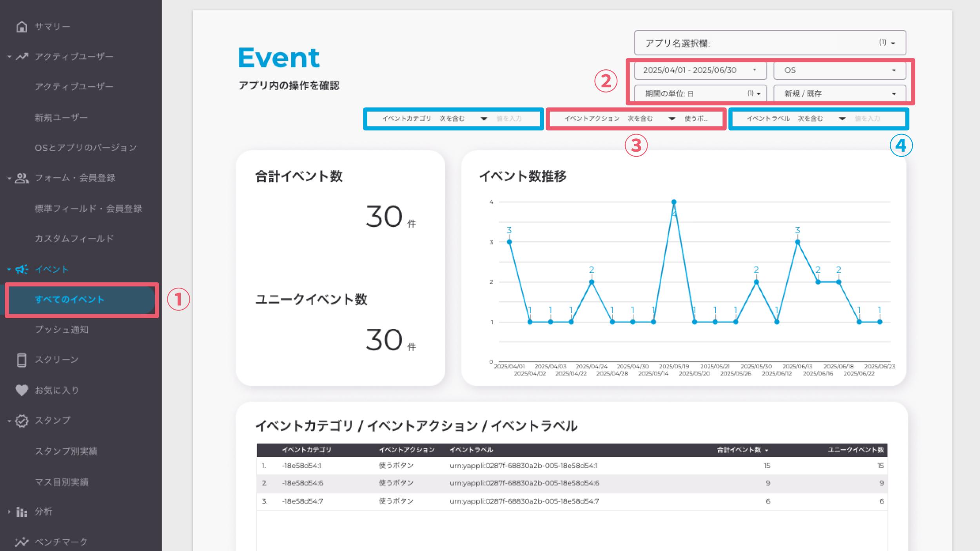Click table cell -18e58d54:1

click(301, 466)
